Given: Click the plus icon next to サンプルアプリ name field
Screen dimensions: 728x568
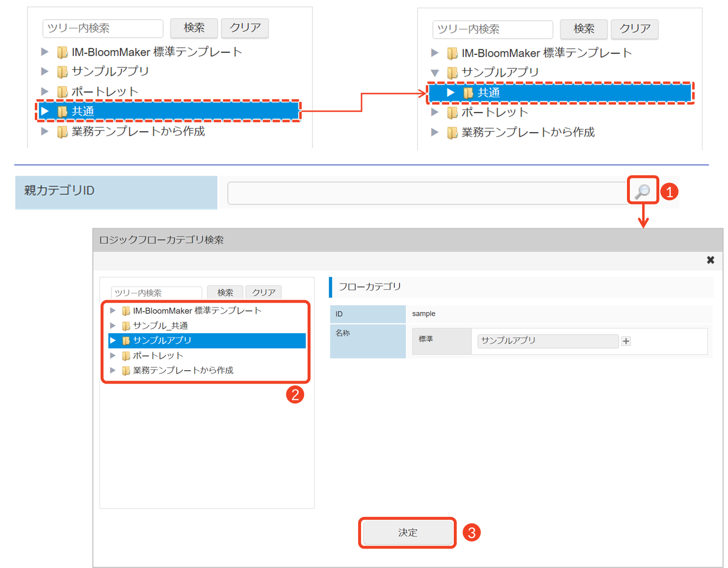Looking at the screenshot, I should (626, 341).
